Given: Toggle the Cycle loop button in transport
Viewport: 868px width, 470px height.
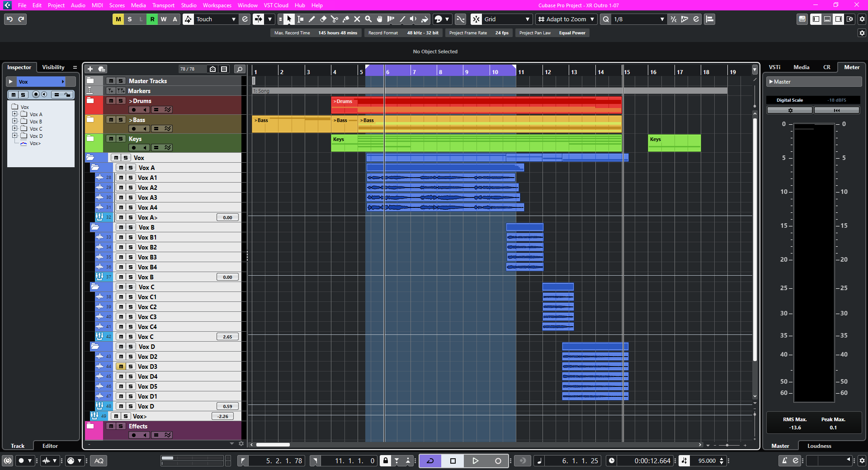Looking at the screenshot, I should click(x=430, y=461).
